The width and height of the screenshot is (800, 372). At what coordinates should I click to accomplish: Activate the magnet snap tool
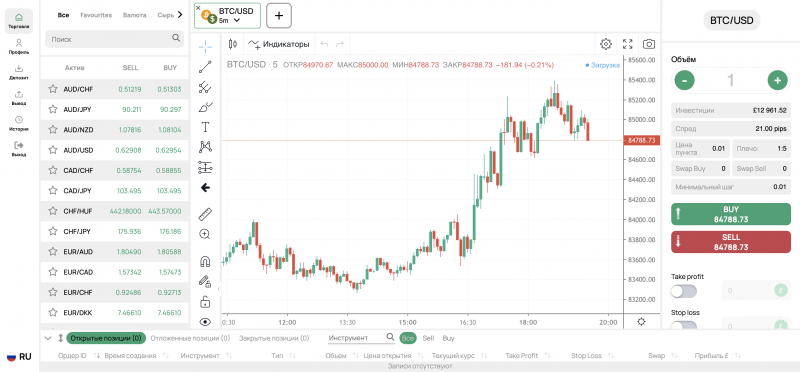(205, 261)
